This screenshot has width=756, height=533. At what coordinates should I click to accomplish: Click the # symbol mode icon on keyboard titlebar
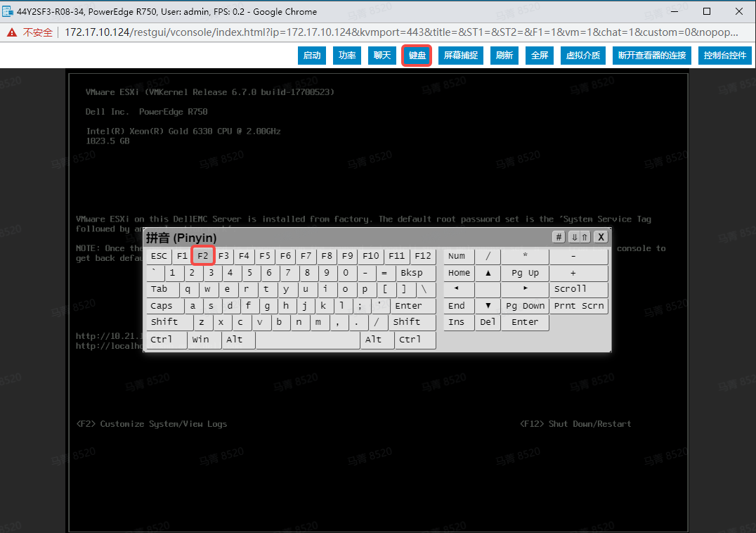[559, 237]
